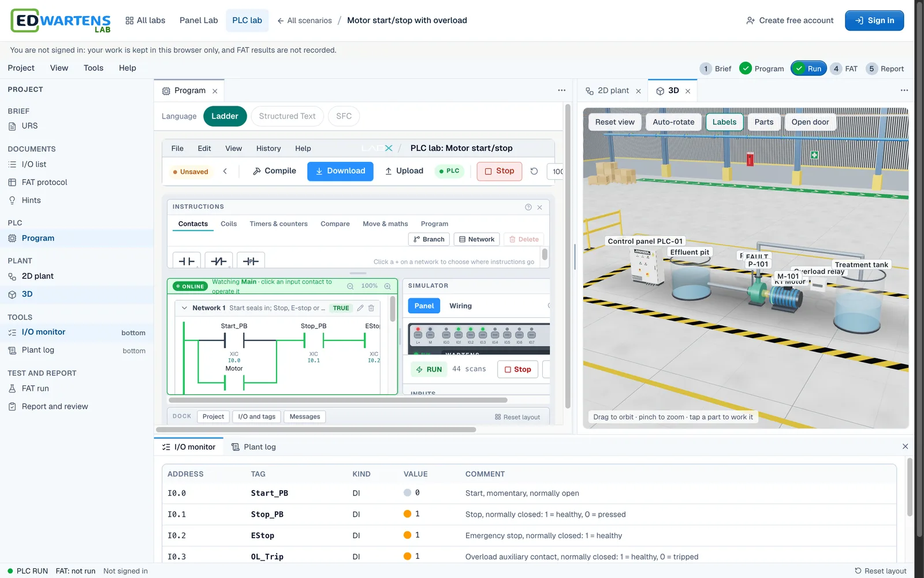
Task: Toggle Open door for the control panel
Action: coord(810,122)
